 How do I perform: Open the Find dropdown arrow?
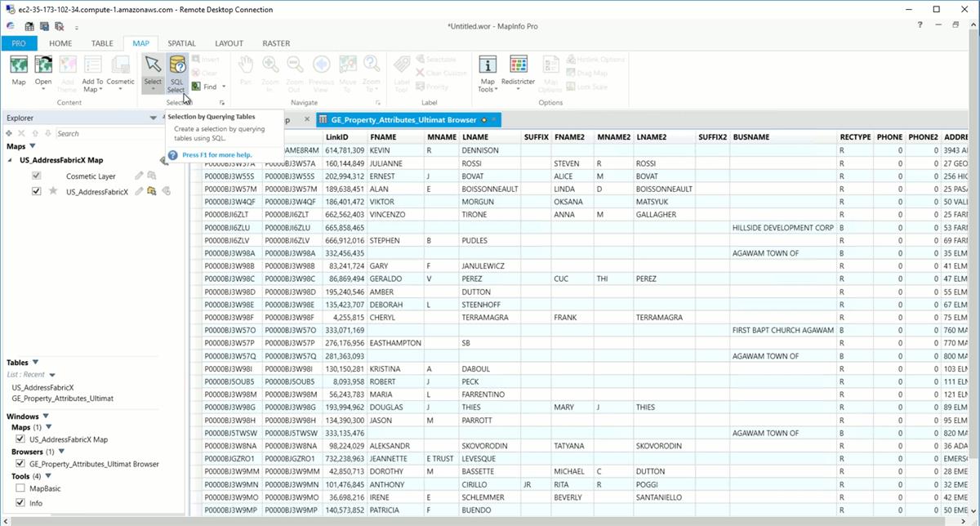224,87
